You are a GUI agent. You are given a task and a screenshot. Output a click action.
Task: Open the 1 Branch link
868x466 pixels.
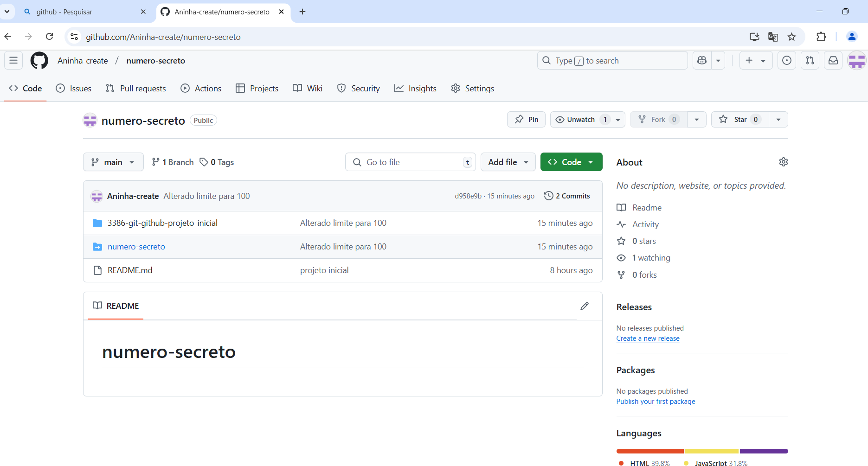(173, 162)
